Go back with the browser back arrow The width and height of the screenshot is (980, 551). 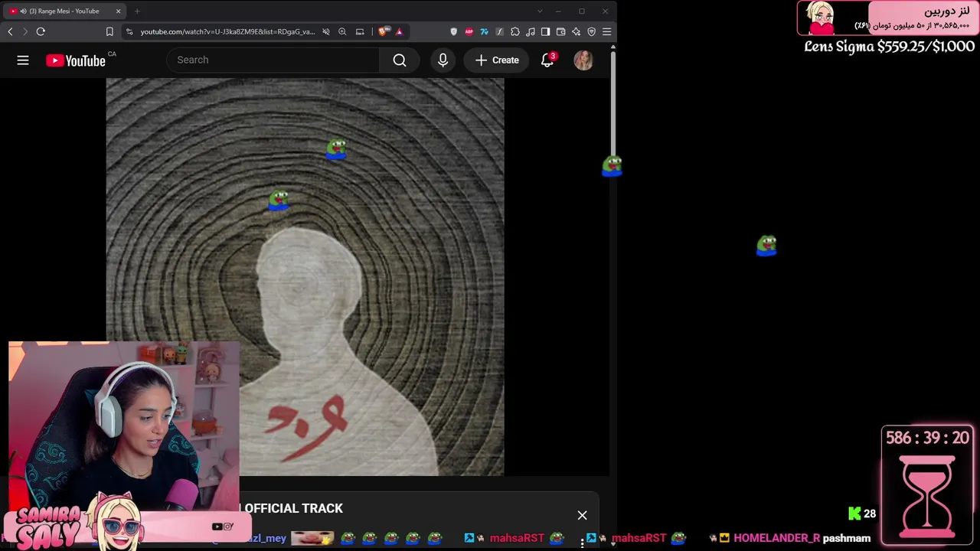[10, 31]
